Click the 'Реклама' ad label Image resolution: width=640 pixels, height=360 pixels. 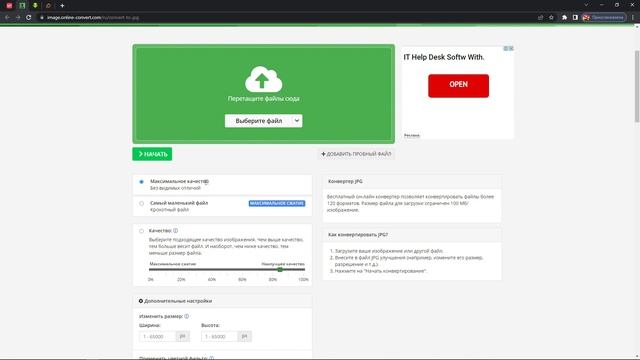[x=411, y=136]
